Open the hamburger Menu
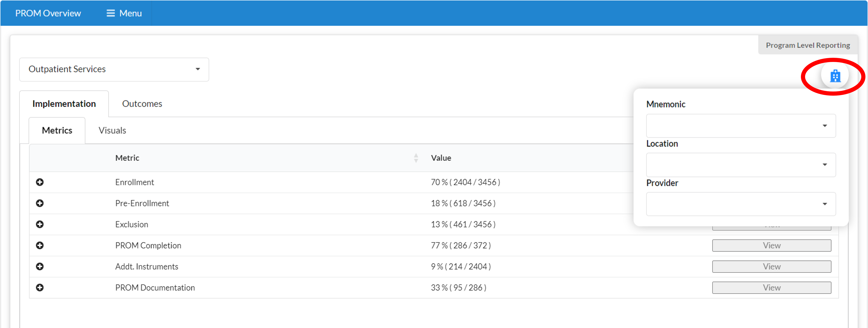The width and height of the screenshot is (868, 328). 124,13
